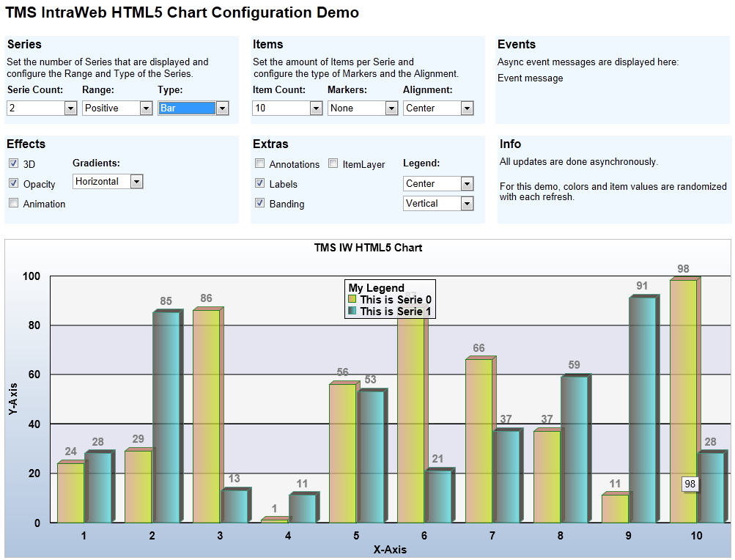The height and width of the screenshot is (560, 735).
Task: Click the 'Event message' text in Events
Action: pos(530,78)
